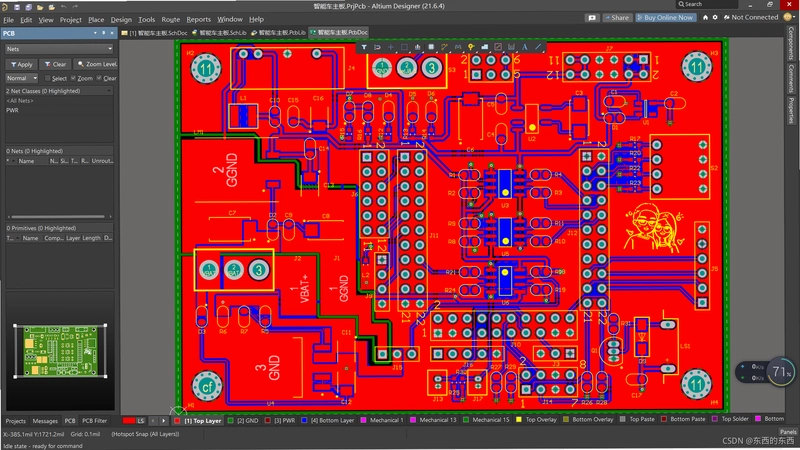Click the Undo arrow icon
This screenshot has width=800, height=450.
tap(64, 7)
